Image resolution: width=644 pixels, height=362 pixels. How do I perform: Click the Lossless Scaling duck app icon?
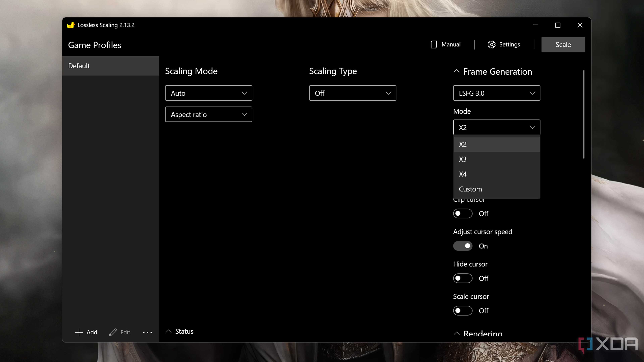(x=71, y=25)
